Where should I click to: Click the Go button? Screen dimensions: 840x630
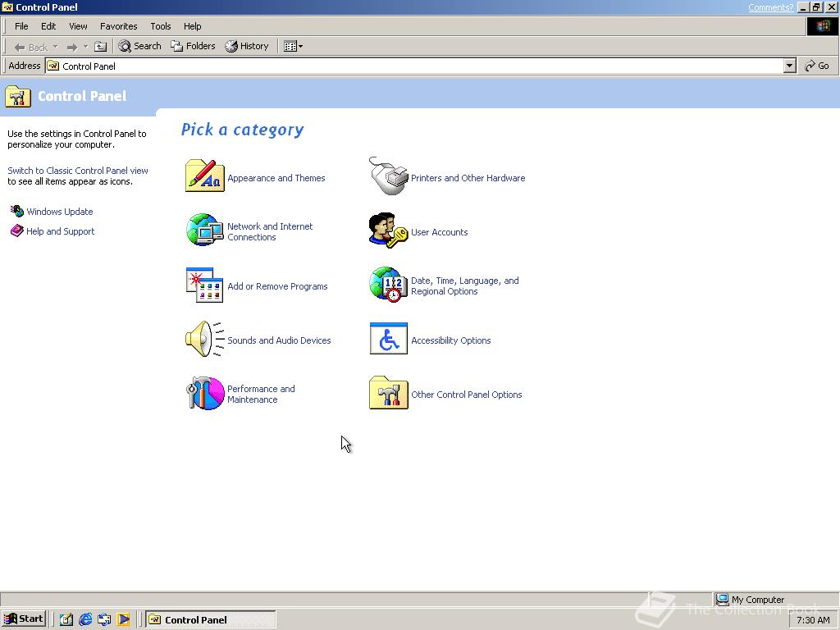tap(817, 66)
